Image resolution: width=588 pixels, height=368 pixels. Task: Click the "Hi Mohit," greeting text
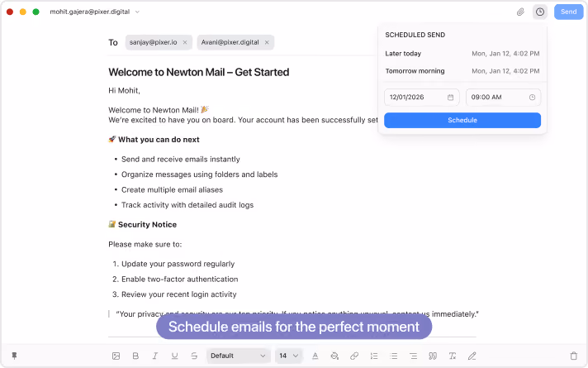(x=124, y=90)
